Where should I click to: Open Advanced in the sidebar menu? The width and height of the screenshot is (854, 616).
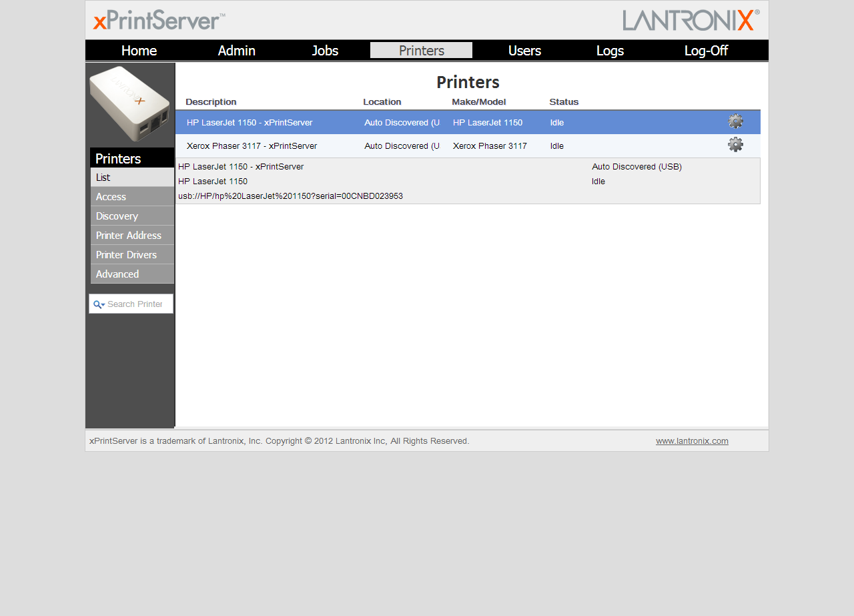pos(132,274)
